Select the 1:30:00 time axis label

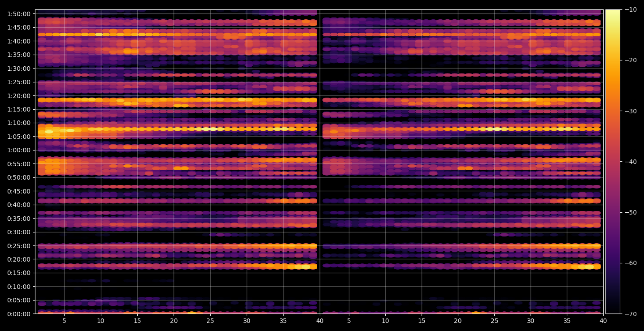point(19,68)
